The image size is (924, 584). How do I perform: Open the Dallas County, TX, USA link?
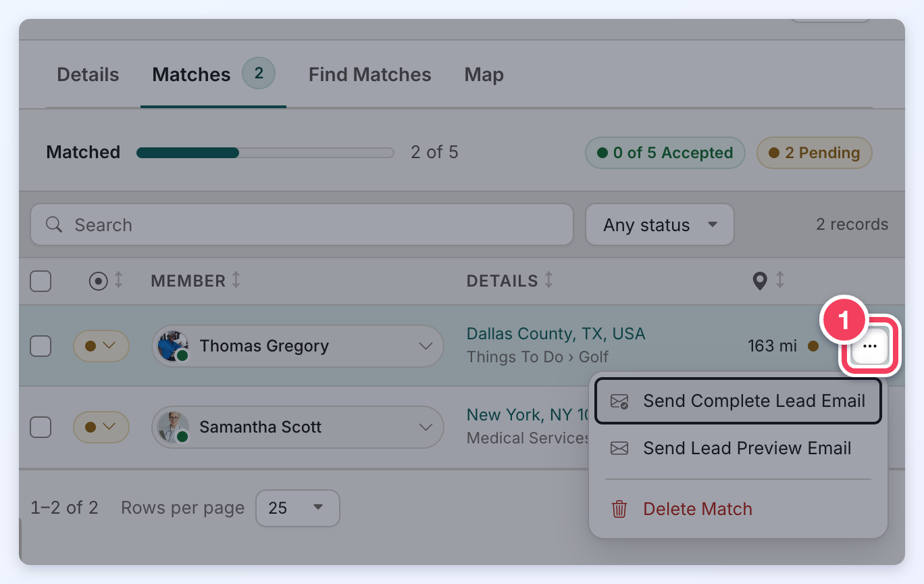[x=556, y=334]
